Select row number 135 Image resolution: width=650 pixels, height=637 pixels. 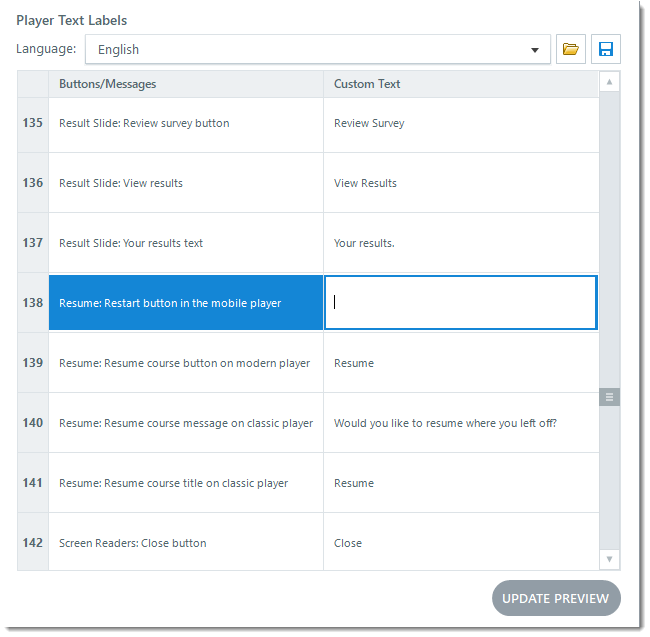(x=33, y=123)
